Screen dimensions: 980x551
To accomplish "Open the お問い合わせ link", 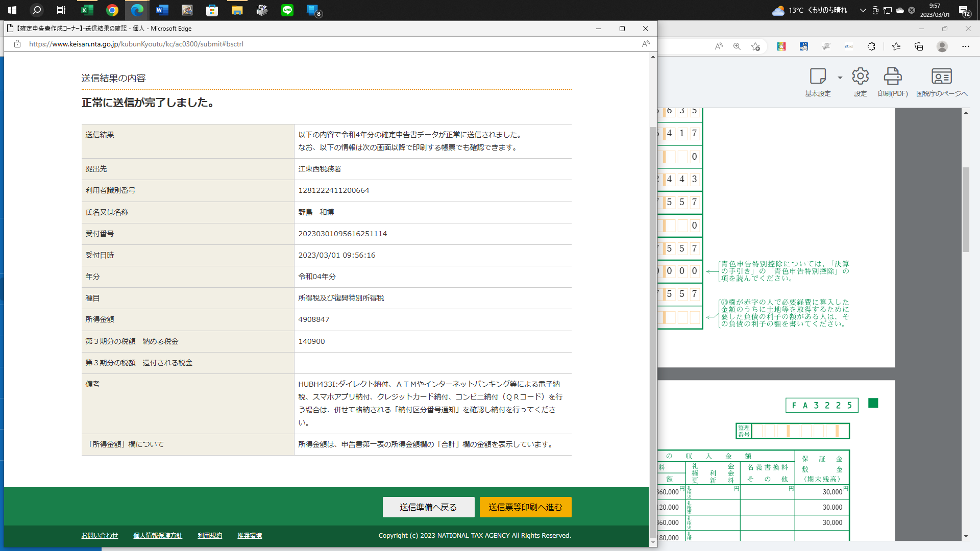I will tap(100, 536).
